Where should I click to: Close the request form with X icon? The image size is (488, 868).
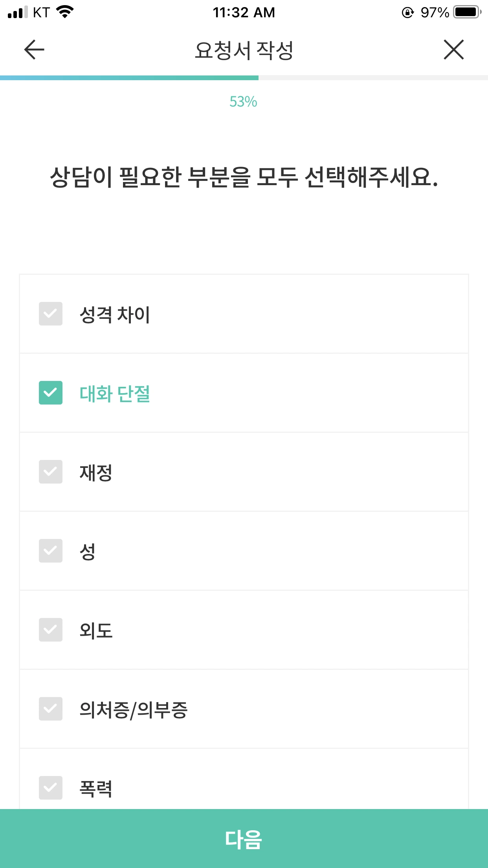[x=454, y=50]
